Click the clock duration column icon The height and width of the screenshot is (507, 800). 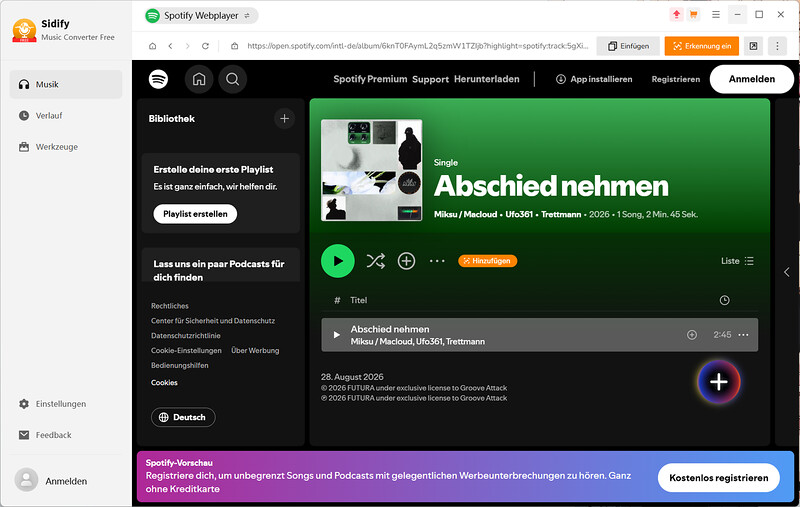pos(724,300)
